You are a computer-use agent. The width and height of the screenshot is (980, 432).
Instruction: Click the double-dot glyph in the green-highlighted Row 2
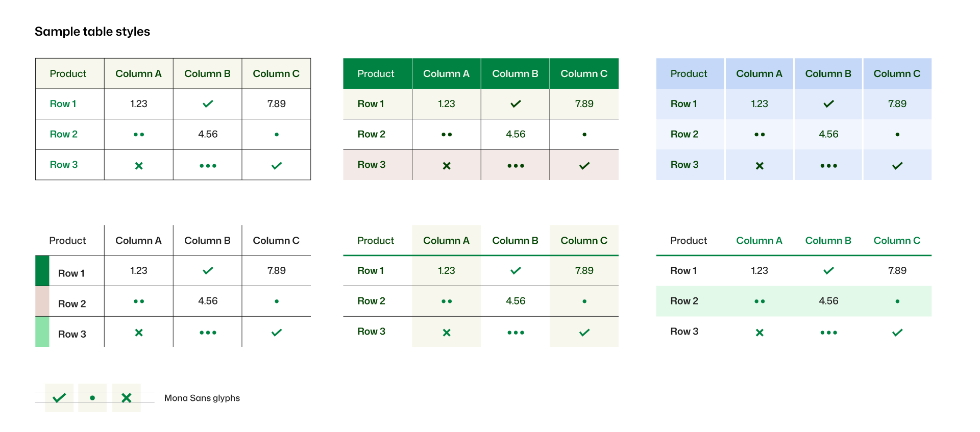click(x=759, y=301)
